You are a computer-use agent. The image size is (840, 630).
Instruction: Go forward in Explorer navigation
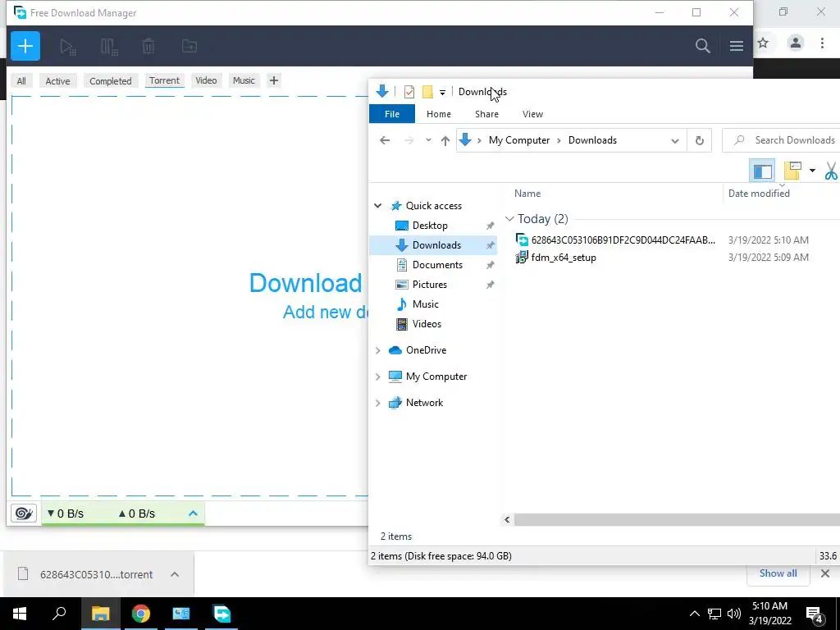[409, 140]
